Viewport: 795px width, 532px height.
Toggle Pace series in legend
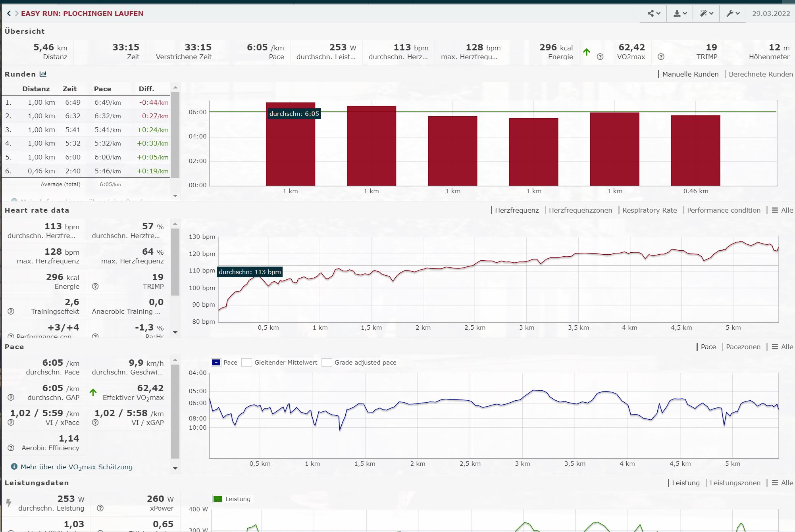pos(216,362)
